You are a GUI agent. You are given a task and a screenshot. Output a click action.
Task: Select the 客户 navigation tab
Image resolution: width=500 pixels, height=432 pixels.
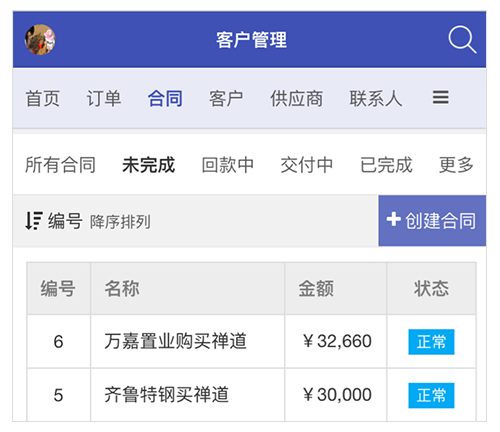point(226,99)
